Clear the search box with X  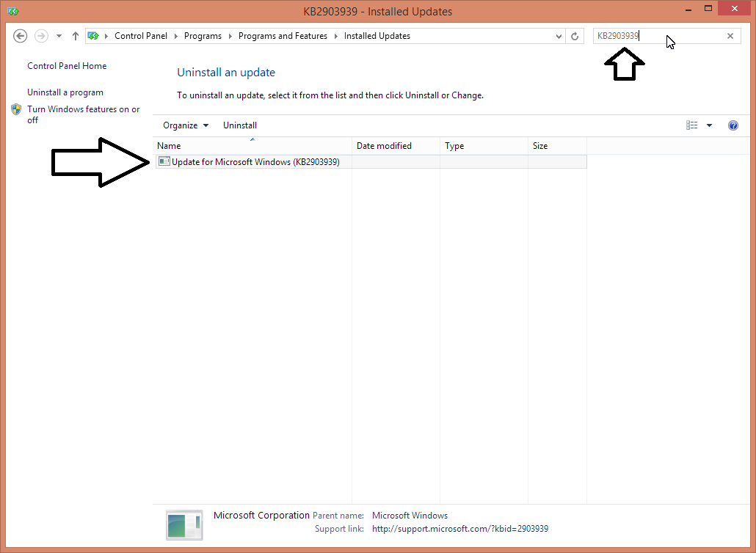(730, 36)
